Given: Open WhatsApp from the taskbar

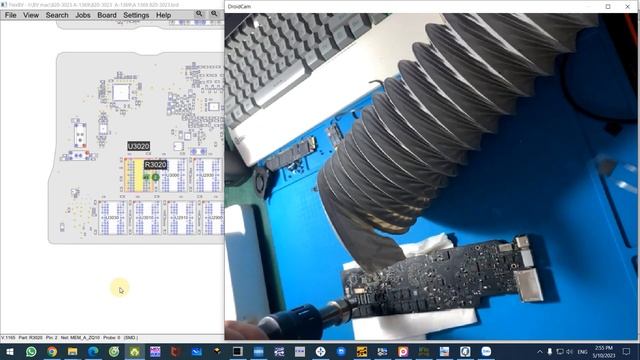Looking at the screenshot, I should coord(31,351).
